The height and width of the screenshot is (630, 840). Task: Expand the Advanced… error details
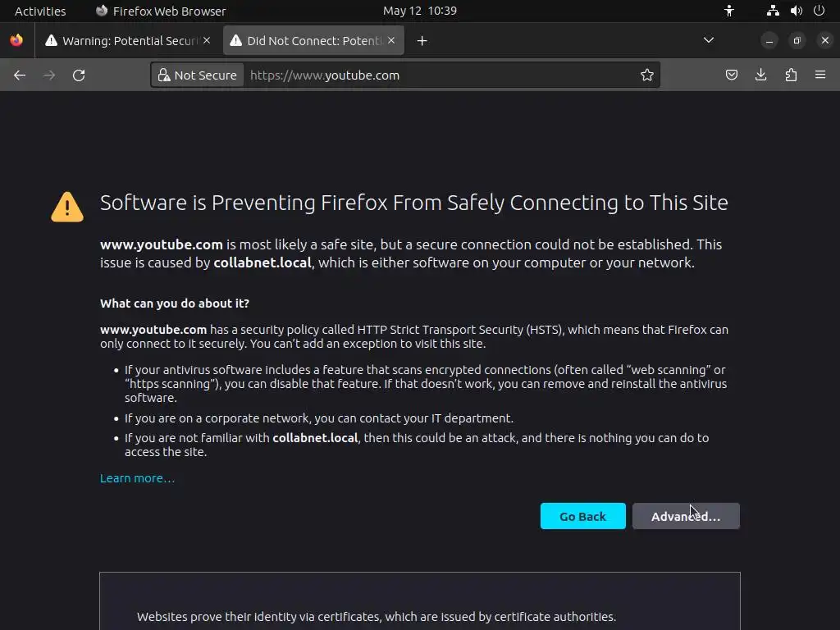click(686, 516)
